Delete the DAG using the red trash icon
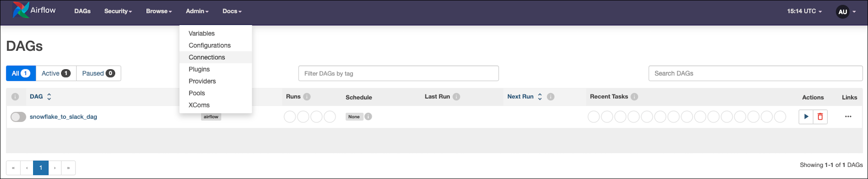The image size is (868, 179). click(820, 116)
